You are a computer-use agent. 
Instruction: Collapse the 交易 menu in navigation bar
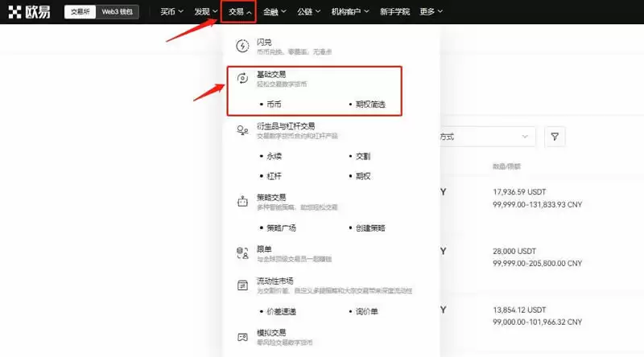point(240,12)
